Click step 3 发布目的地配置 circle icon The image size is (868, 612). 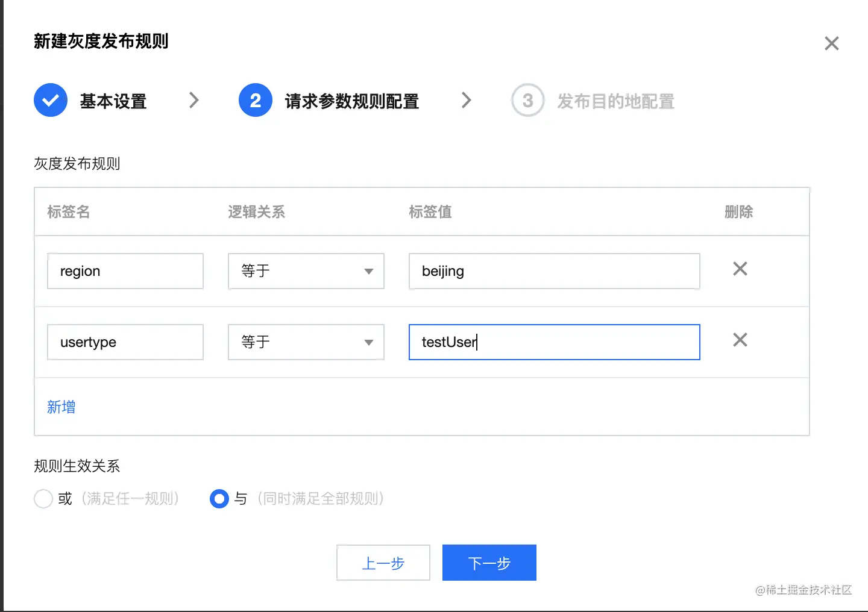click(527, 100)
